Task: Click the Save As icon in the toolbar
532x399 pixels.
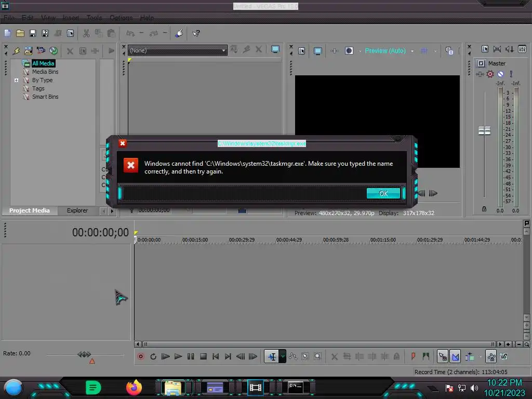Action: pos(45,33)
